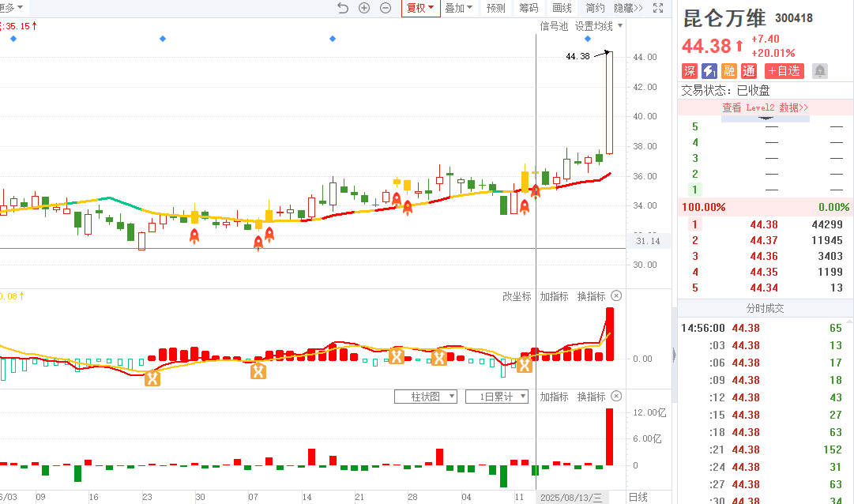Set a price alert with the bell icon
This screenshot has width=854, height=504.
click(x=820, y=71)
